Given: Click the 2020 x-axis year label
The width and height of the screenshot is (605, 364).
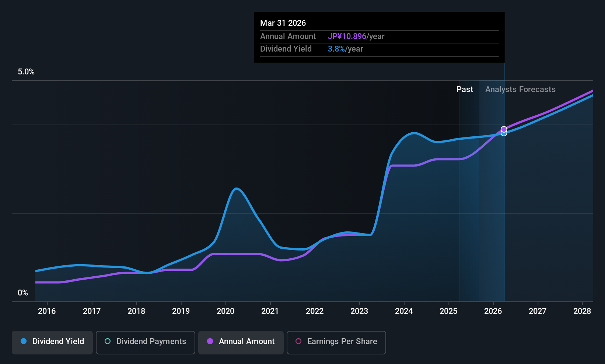Looking at the screenshot, I should (225, 311).
